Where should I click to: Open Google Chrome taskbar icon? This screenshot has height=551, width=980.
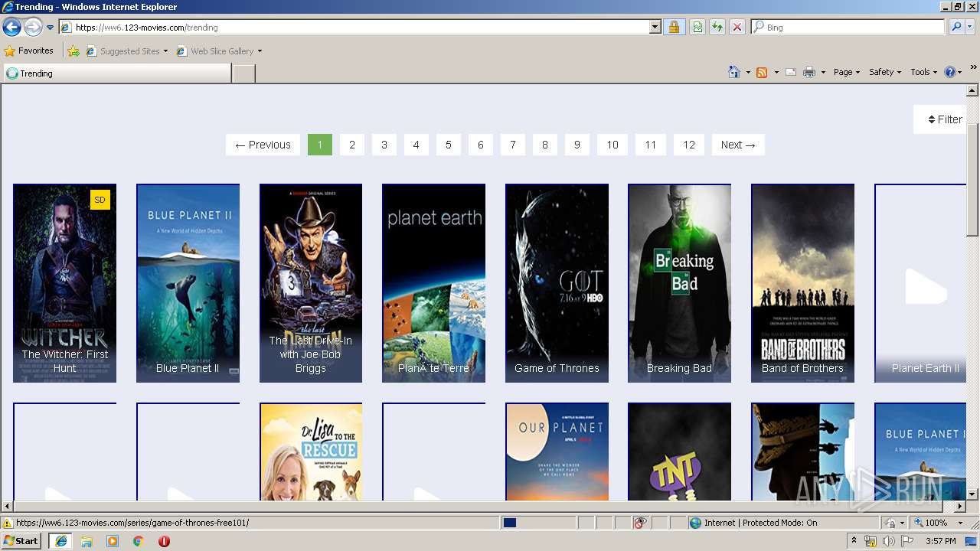click(139, 540)
